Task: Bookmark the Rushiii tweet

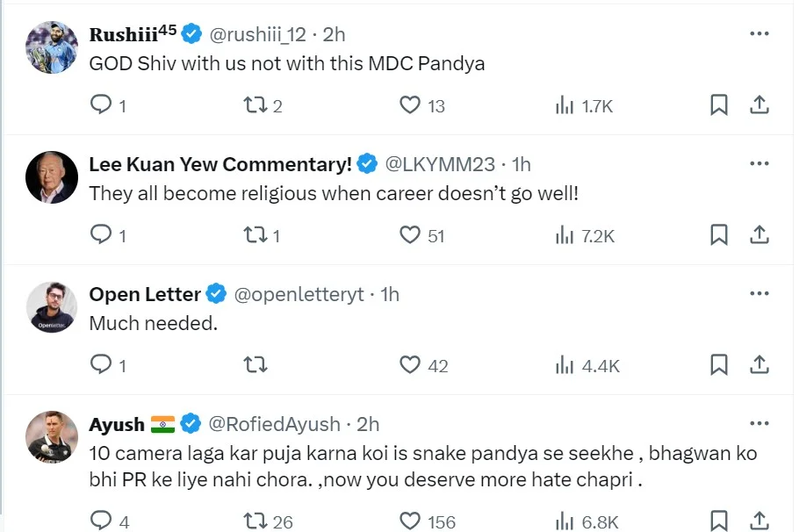Action: 718,105
